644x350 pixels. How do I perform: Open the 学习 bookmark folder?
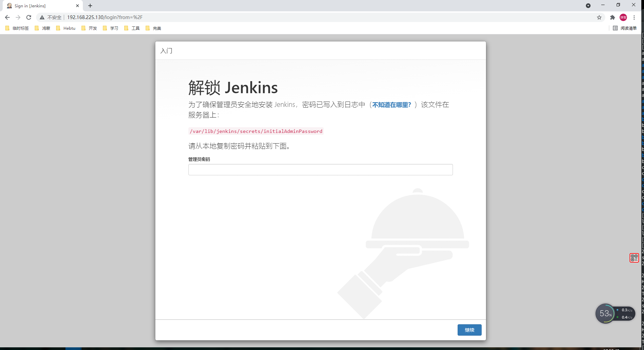point(111,28)
